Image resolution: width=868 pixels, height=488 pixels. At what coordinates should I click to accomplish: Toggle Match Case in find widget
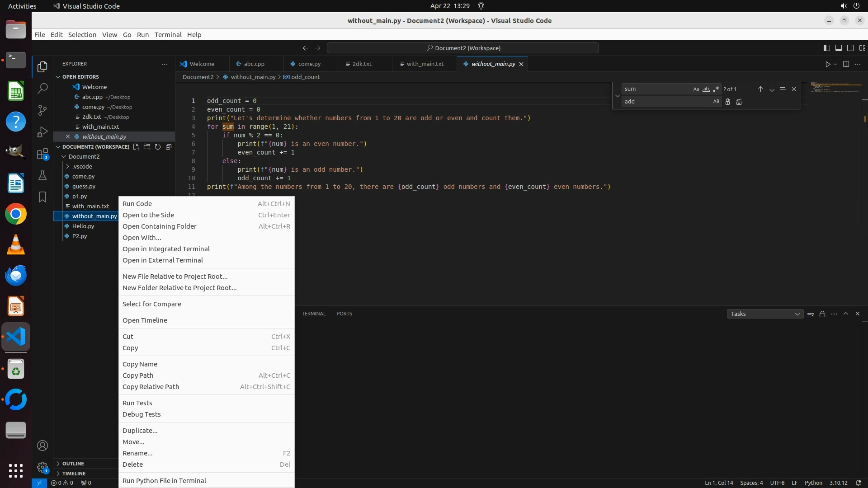click(x=696, y=89)
